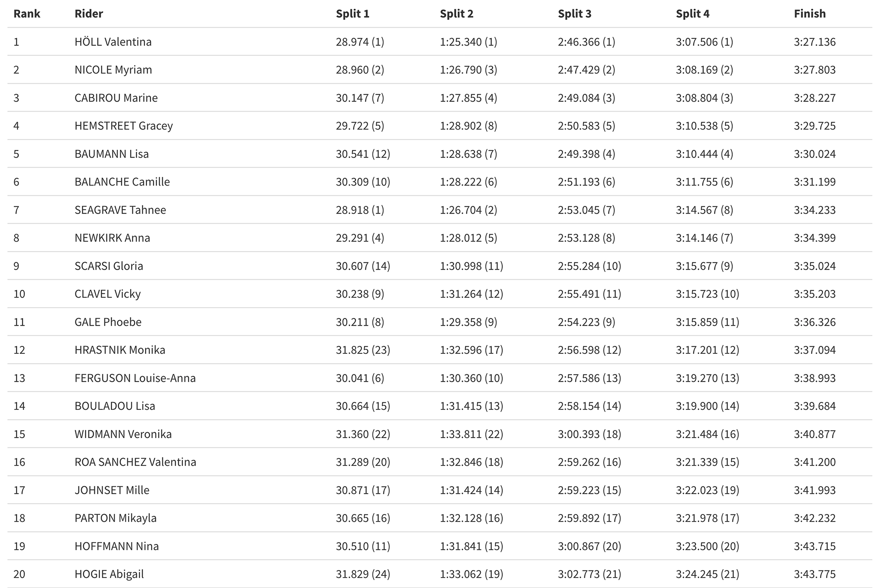The image size is (876, 588).
Task: Select the Rider column header
Action: point(89,14)
